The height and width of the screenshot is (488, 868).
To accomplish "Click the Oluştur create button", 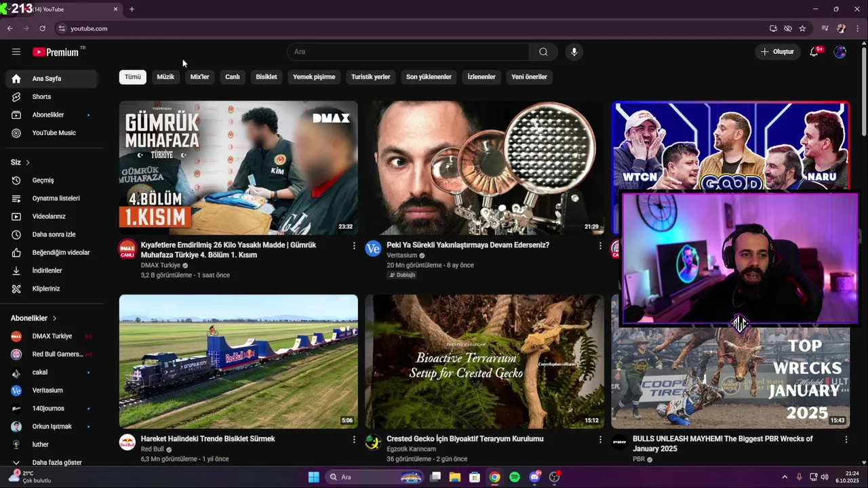I will [777, 52].
